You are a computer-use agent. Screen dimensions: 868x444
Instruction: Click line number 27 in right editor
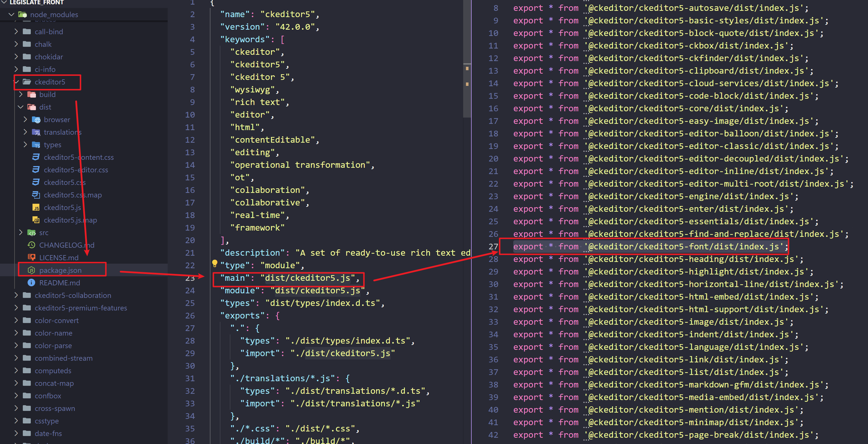(493, 247)
